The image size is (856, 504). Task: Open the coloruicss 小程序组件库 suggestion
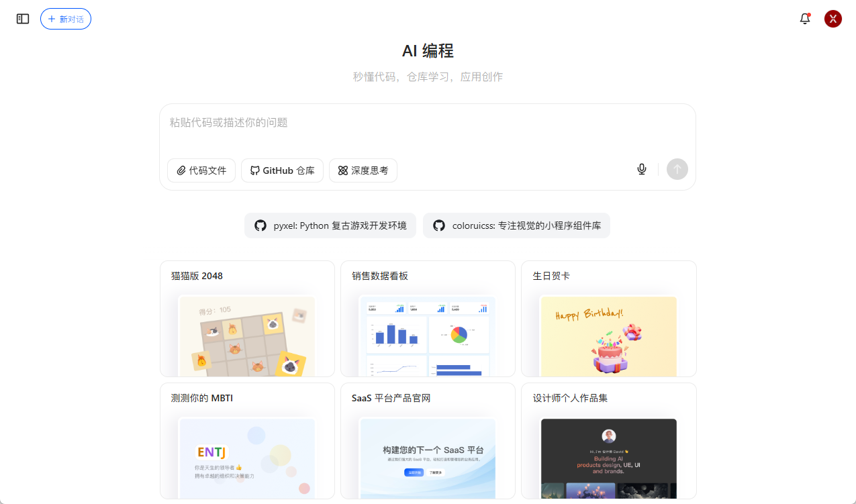click(x=516, y=225)
